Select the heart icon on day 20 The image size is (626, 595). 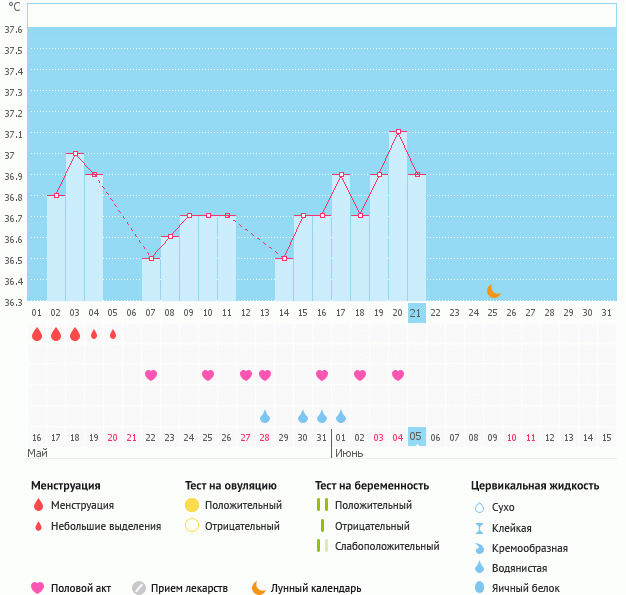click(x=398, y=375)
